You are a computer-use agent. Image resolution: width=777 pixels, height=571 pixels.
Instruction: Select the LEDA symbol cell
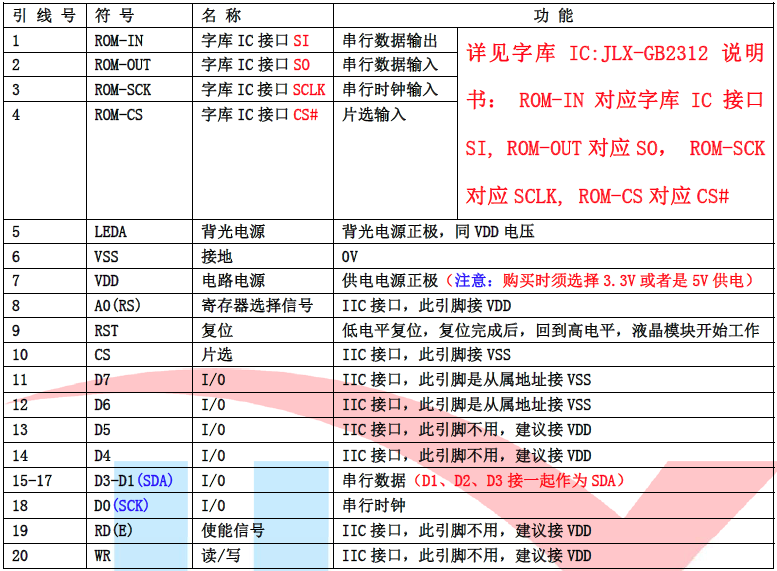click(x=111, y=231)
